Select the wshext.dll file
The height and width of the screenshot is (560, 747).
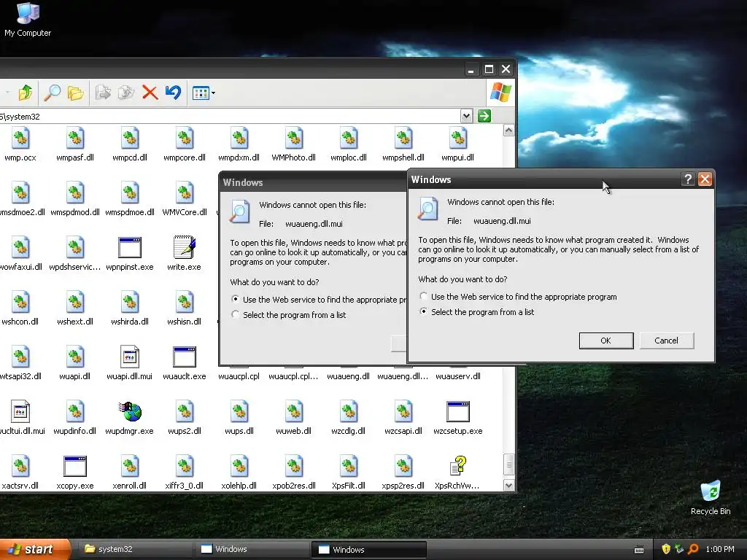[75, 308]
